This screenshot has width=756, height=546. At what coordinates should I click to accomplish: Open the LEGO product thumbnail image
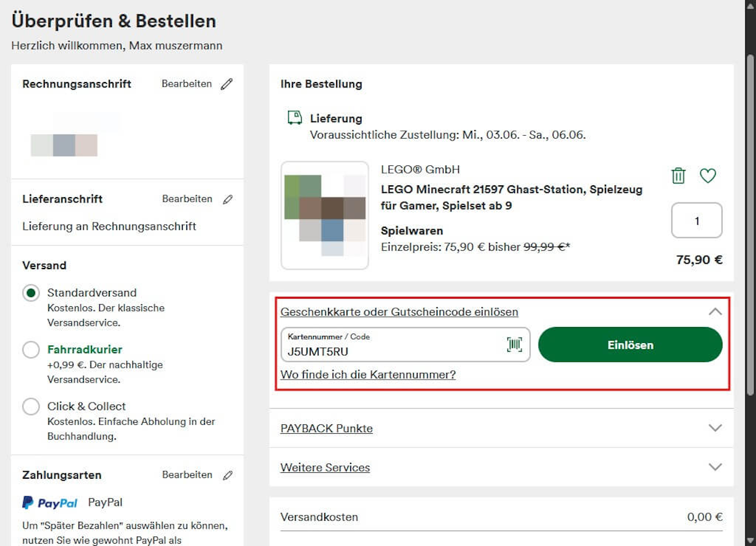[325, 215]
